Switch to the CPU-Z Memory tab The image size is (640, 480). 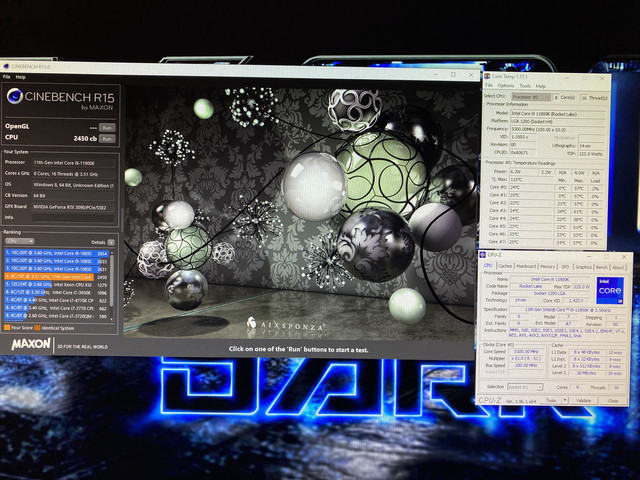coord(547,267)
